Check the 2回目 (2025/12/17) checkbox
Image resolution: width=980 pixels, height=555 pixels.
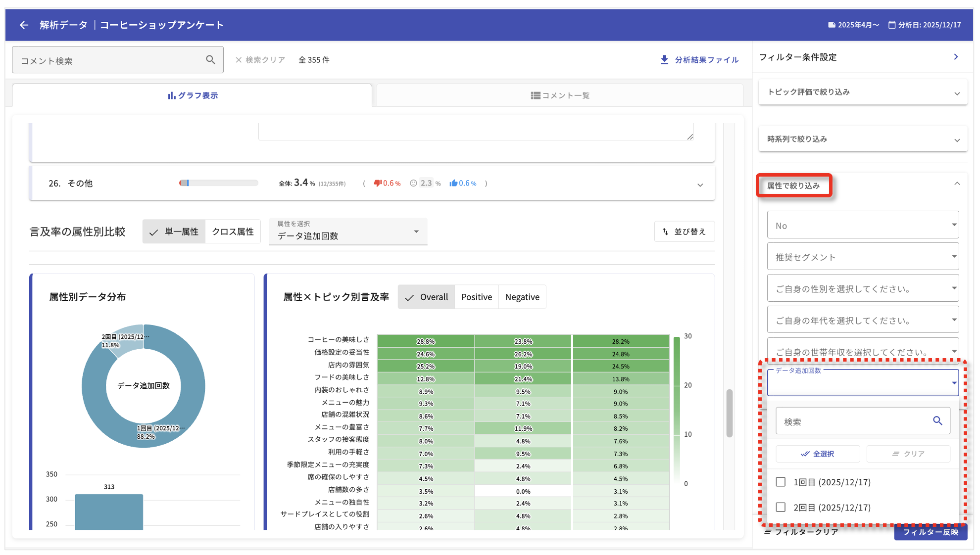781,507
